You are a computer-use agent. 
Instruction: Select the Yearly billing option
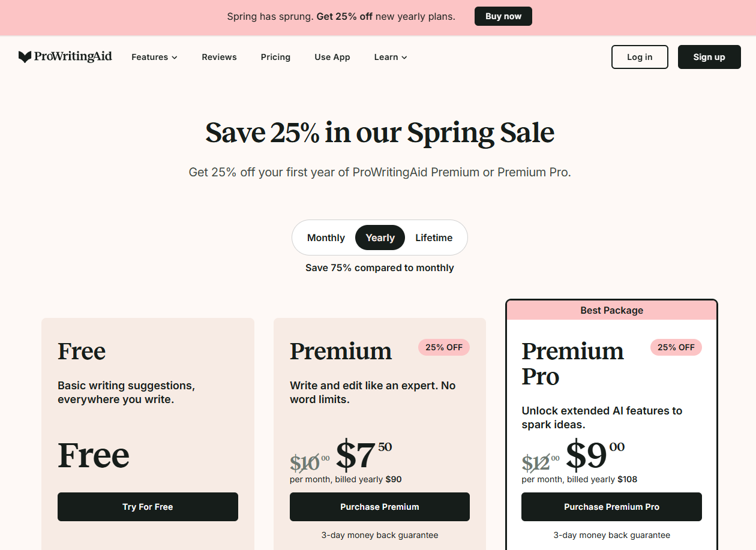click(380, 238)
